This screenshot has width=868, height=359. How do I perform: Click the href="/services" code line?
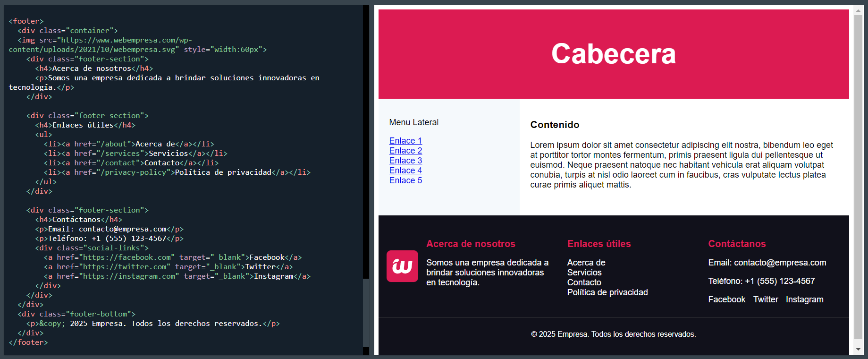[135, 154]
